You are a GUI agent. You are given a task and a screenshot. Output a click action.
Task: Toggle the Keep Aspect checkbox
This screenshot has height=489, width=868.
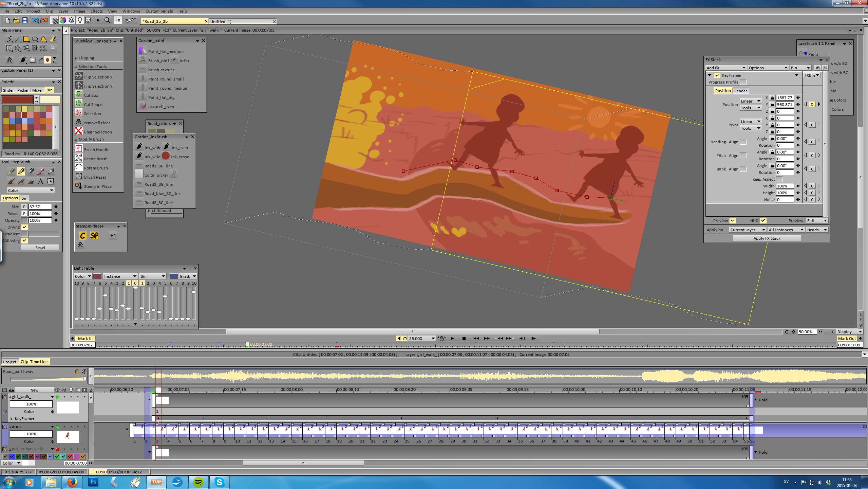779,179
